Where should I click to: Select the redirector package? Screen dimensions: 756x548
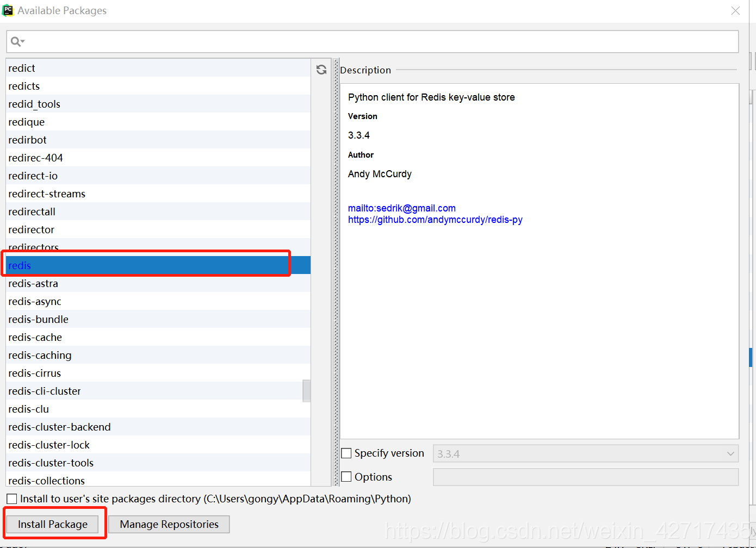pos(158,229)
